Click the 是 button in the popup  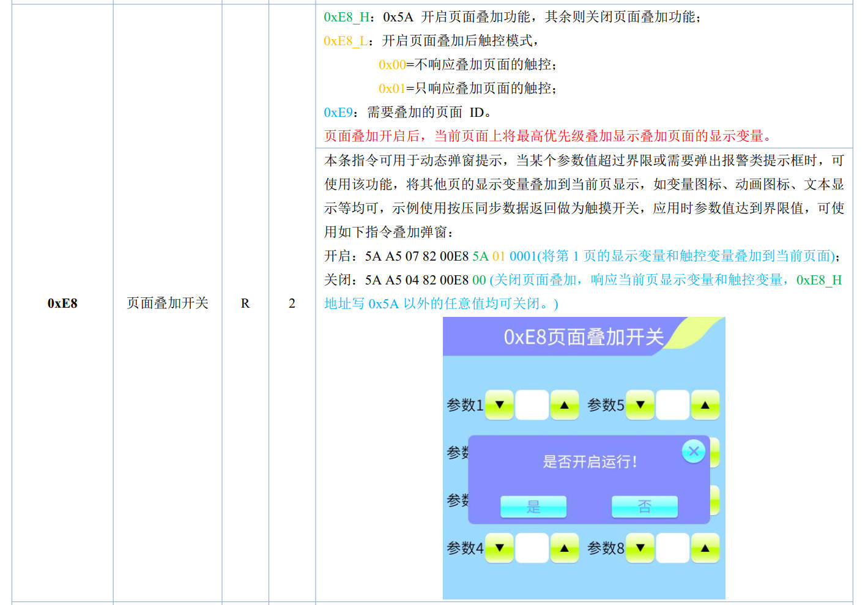pos(533,507)
